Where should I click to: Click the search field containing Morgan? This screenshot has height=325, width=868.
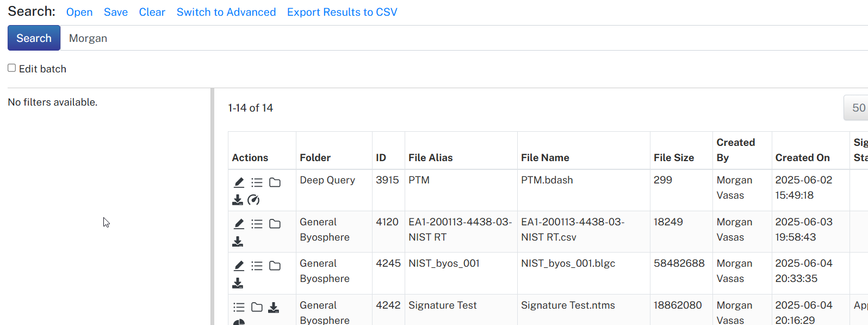click(x=464, y=38)
